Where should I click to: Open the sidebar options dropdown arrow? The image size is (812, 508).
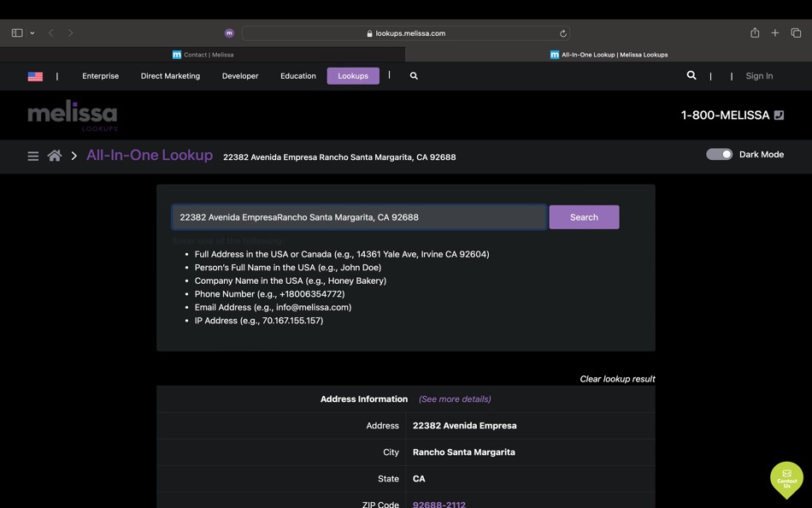32,32
